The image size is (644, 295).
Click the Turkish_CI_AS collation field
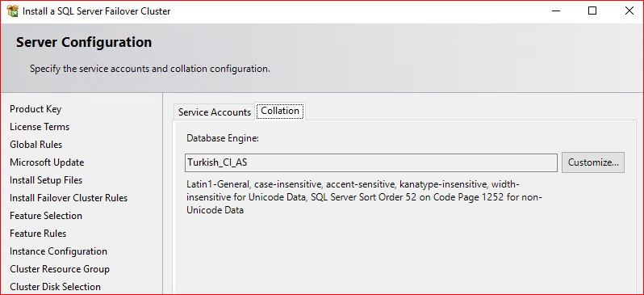pyautogui.click(x=371, y=162)
